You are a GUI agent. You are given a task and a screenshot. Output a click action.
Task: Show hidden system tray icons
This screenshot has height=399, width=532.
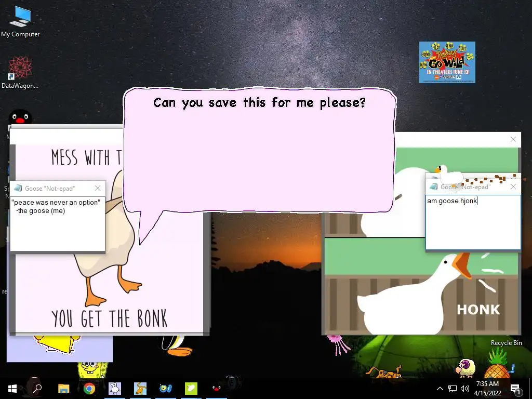click(440, 389)
